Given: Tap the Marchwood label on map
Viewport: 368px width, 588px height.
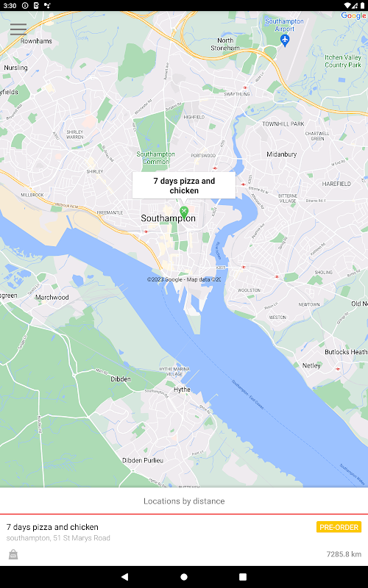Looking at the screenshot, I should point(52,298).
